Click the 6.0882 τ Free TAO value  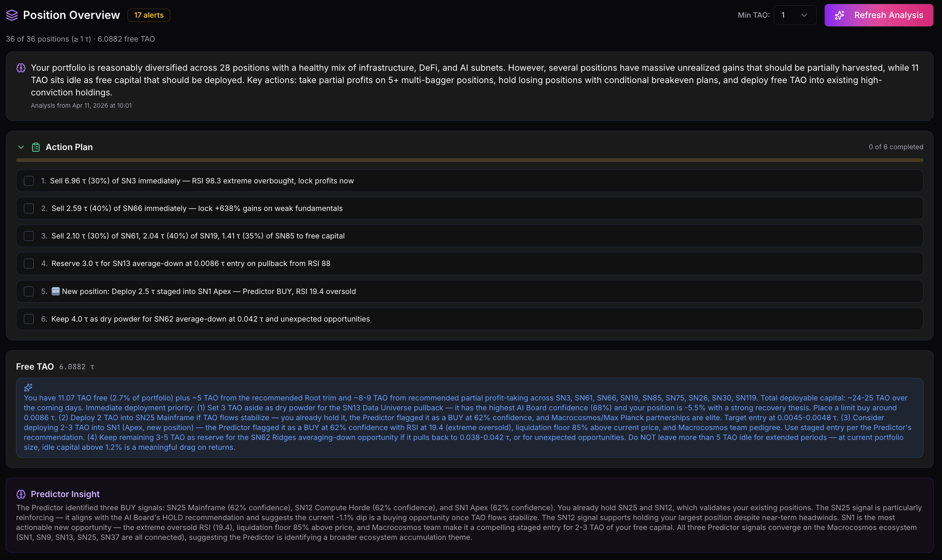tap(77, 367)
